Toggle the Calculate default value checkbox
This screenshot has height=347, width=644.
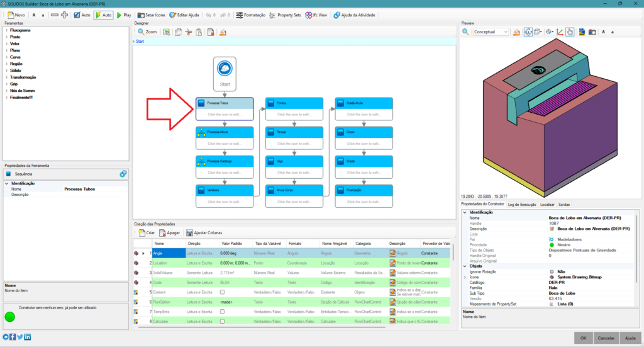pyautogui.click(x=222, y=321)
